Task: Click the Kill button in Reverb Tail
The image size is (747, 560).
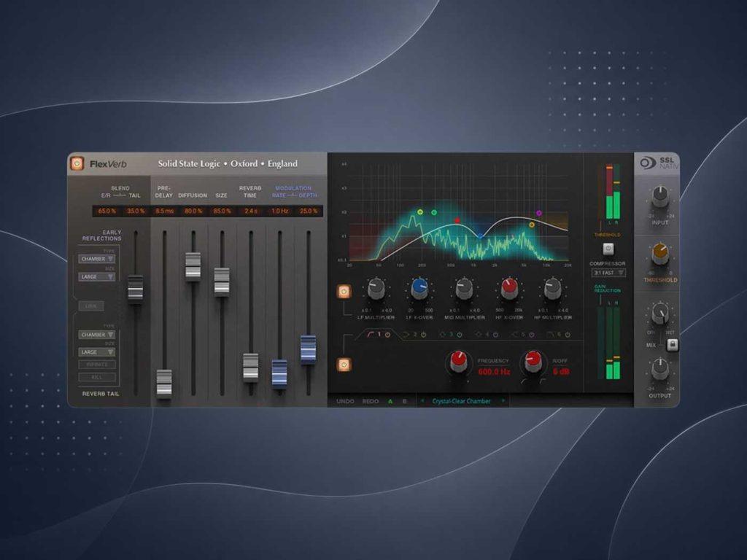Action: click(97, 377)
